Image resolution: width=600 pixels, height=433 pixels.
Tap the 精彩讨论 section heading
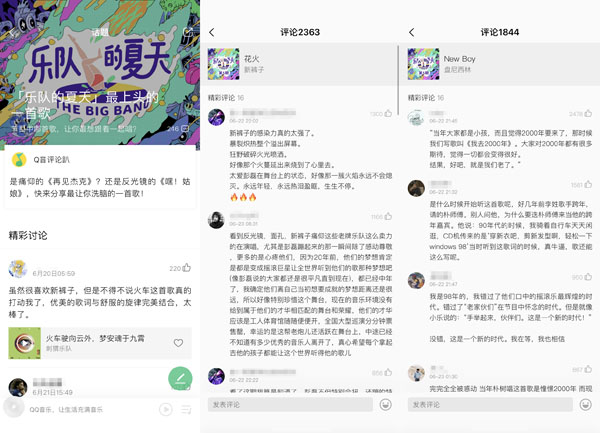pos(28,235)
